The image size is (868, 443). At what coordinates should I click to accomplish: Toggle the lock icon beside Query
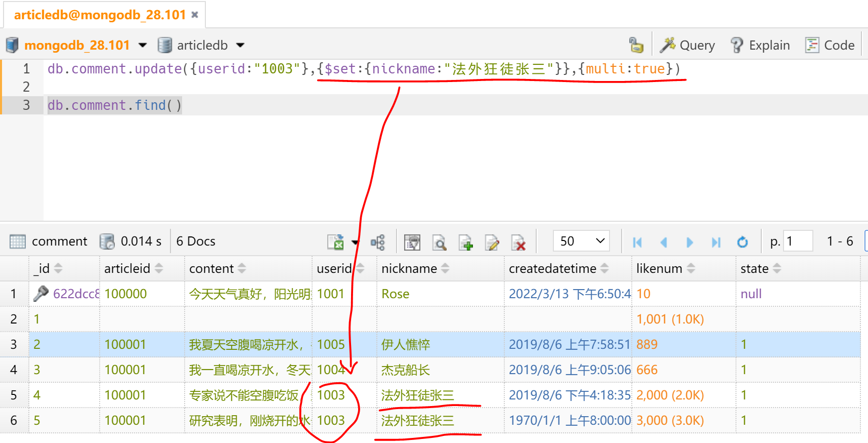tap(636, 45)
